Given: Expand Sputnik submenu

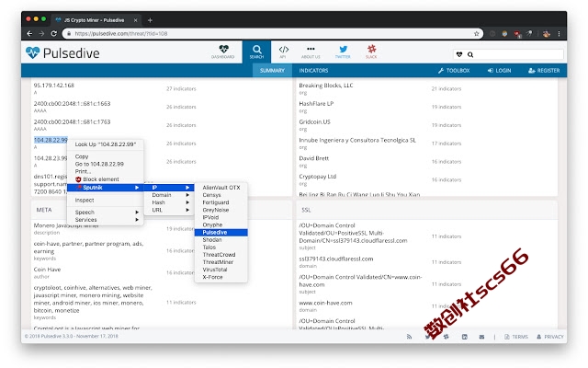Looking at the screenshot, I should click(106, 188).
